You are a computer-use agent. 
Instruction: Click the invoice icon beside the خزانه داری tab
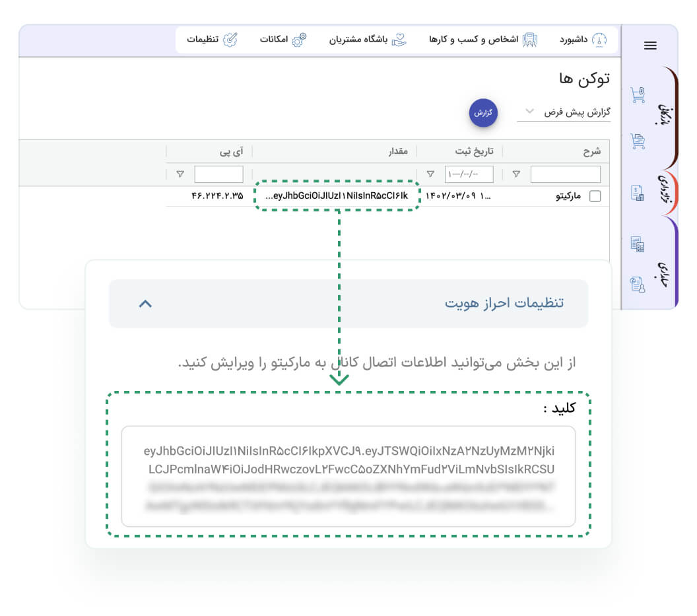(638, 193)
